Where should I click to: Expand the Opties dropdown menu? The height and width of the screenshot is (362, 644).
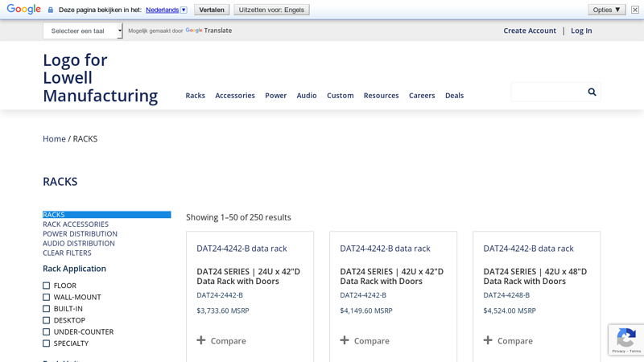606,10
